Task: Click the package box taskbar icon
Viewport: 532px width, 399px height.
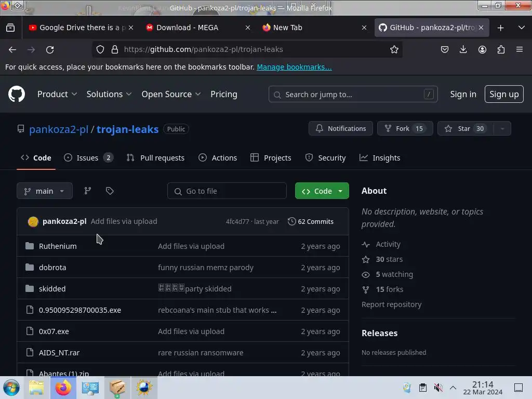Action: (117, 388)
